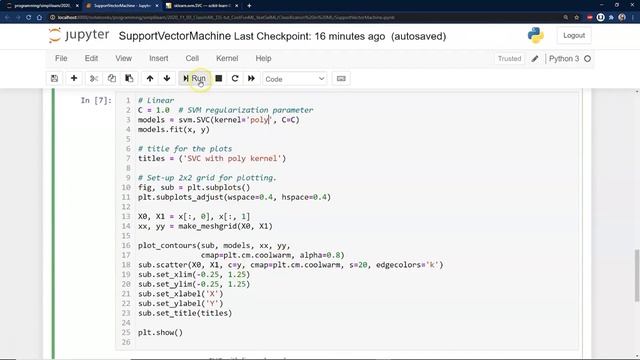Image resolution: width=640 pixels, height=360 pixels.
Task: Paste cells below icon
Action: point(129,78)
